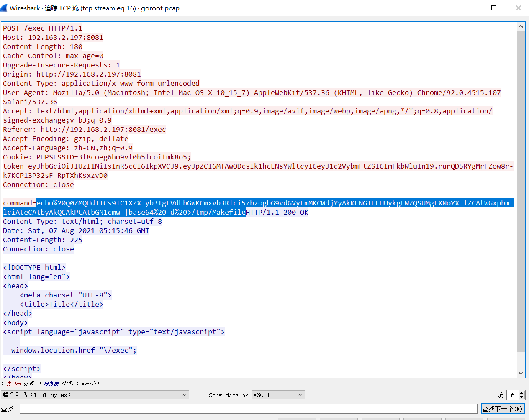Click the 'Content-Length: 180' header line
The width and height of the screenshot is (529, 420).
(43, 46)
